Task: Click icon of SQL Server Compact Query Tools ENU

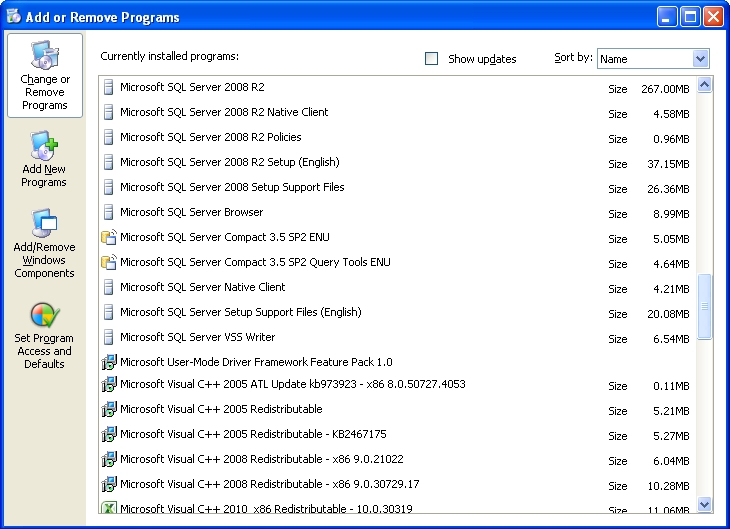Action: (109, 262)
